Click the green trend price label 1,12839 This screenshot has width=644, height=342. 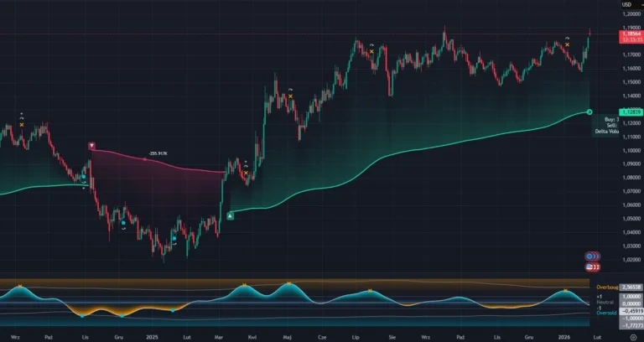coord(631,112)
